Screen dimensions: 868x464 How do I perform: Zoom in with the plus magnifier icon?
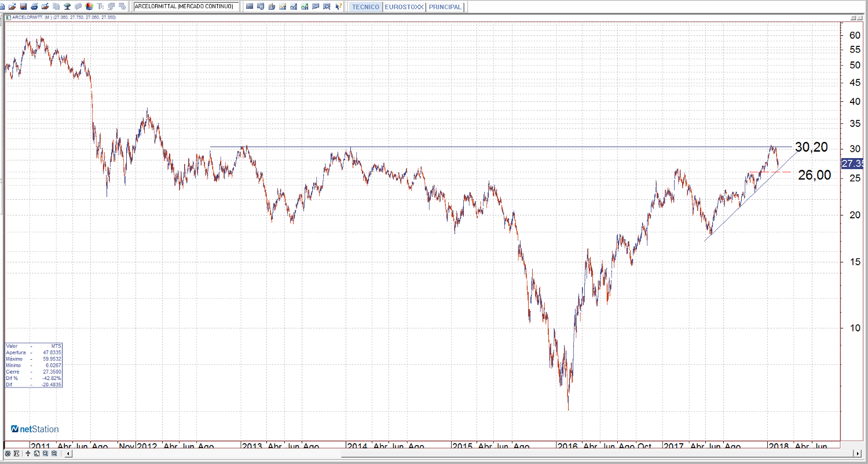click(x=54, y=454)
